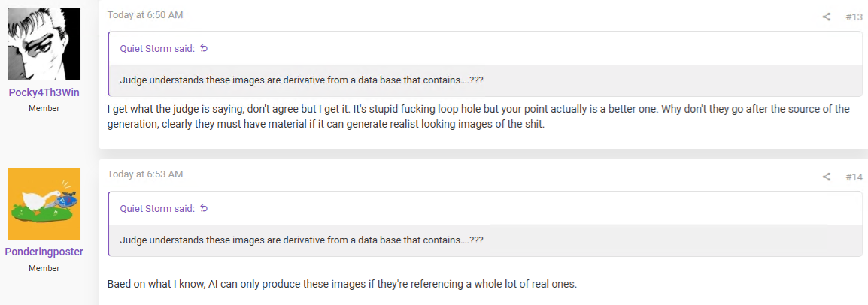Visit Pocky4Th3Win's profile username link
Image resolution: width=868 pixels, height=305 pixels.
click(44, 92)
